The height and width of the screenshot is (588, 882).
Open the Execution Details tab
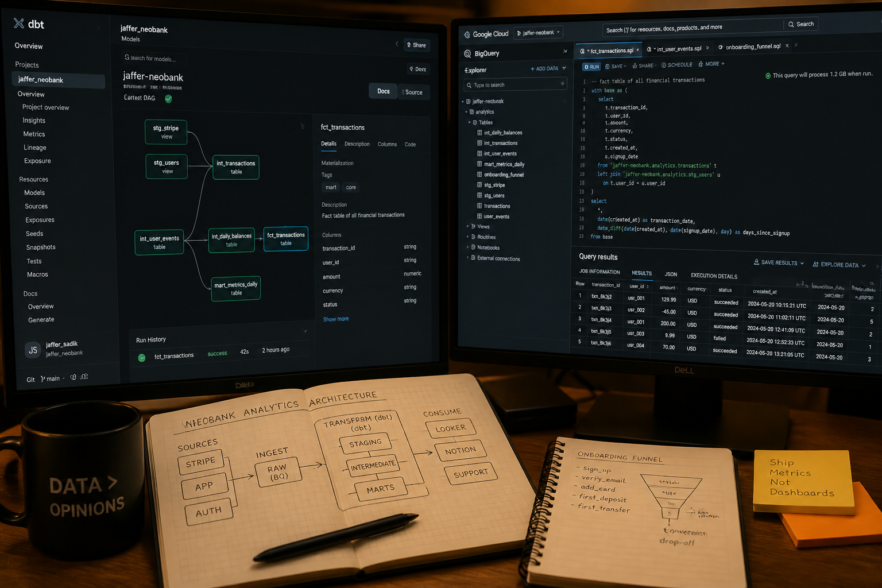click(x=714, y=276)
